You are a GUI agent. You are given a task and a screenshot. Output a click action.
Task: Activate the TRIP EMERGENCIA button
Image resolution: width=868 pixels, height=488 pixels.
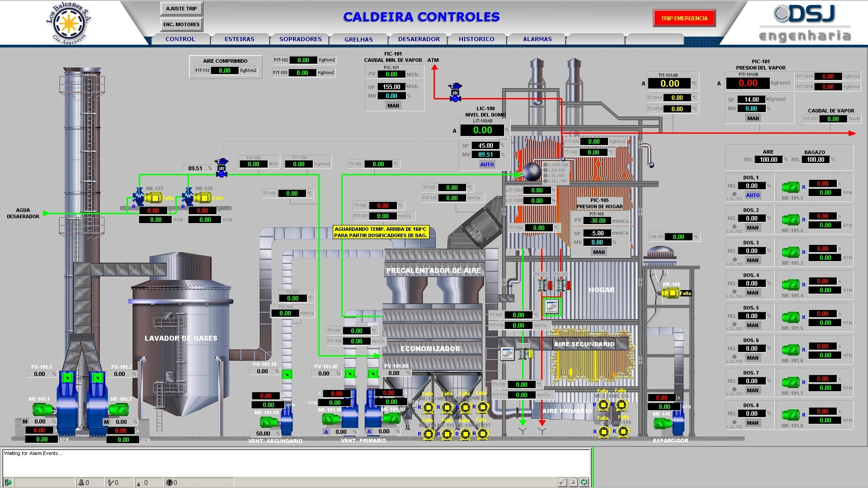click(x=684, y=19)
